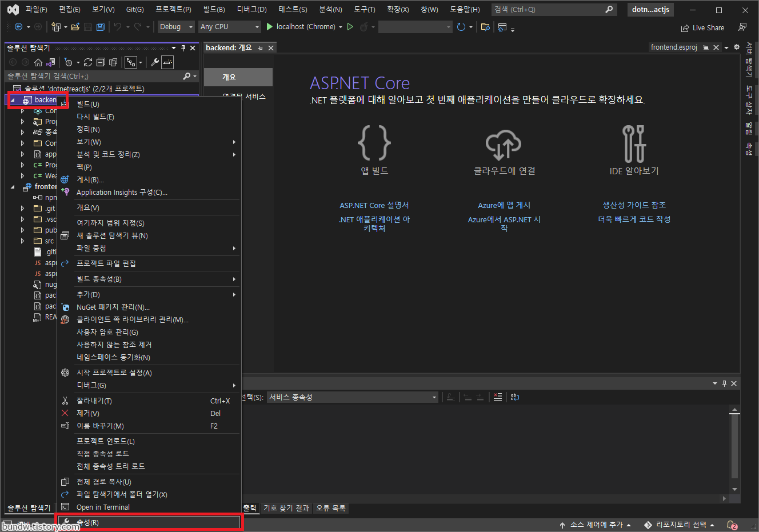Toggle word wrap in output window
Viewport: 759px width, 532px height.
(515, 397)
